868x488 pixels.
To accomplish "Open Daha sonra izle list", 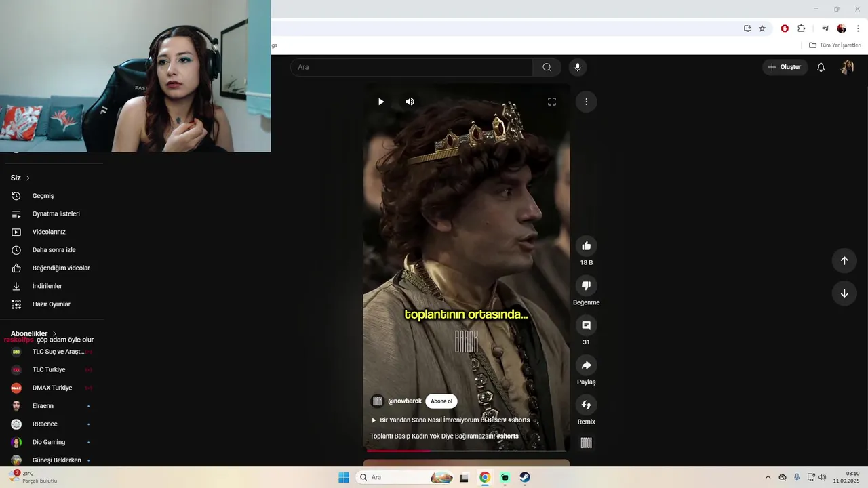I will click(52, 250).
